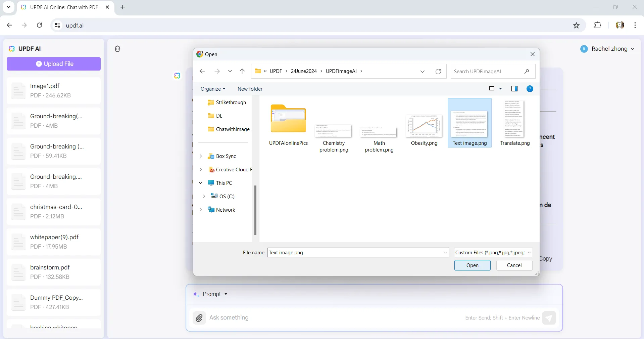Click the 24June2024 breadcrumb segment

pyautogui.click(x=304, y=71)
